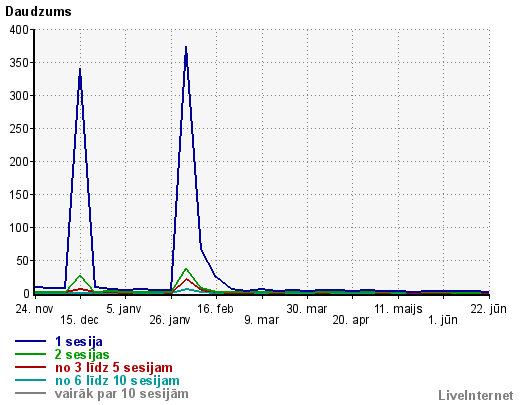
Task: Select the 'no 6 līdz 10 sesijam' legend label
Action: [x=117, y=380]
